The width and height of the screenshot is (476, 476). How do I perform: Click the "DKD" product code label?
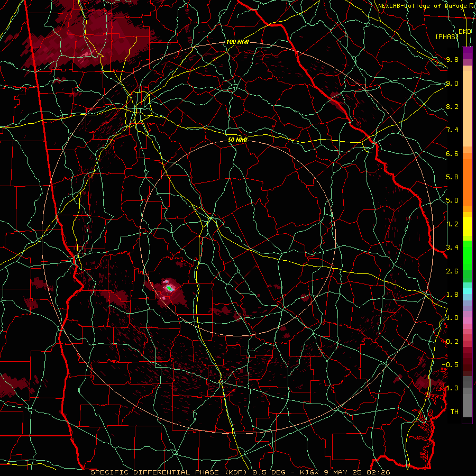pos(465,32)
